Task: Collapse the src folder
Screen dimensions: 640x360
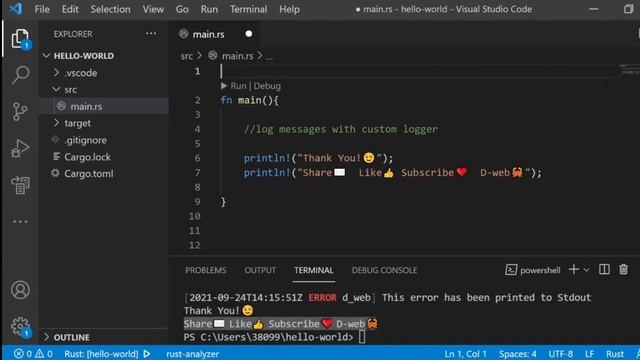Action: 57,89
